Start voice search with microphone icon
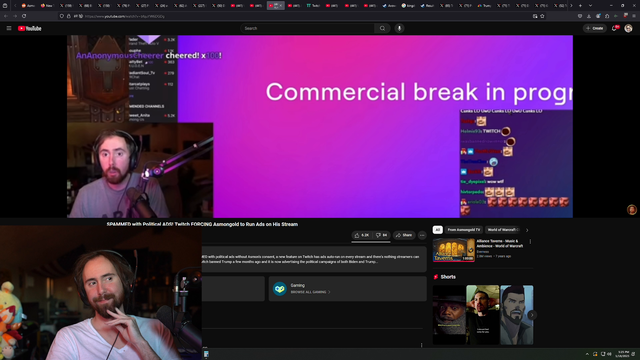Image resolution: width=640 pixels, height=360 pixels. [400, 28]
